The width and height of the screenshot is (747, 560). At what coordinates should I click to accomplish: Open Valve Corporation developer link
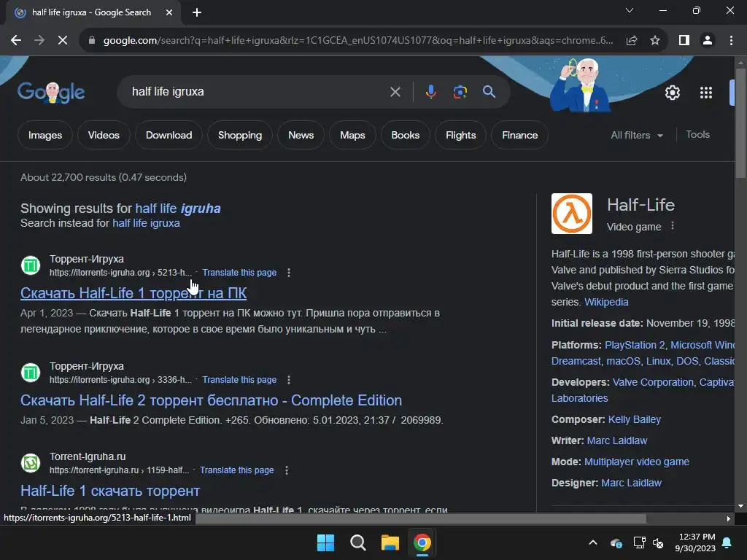(x=653, y=382)
